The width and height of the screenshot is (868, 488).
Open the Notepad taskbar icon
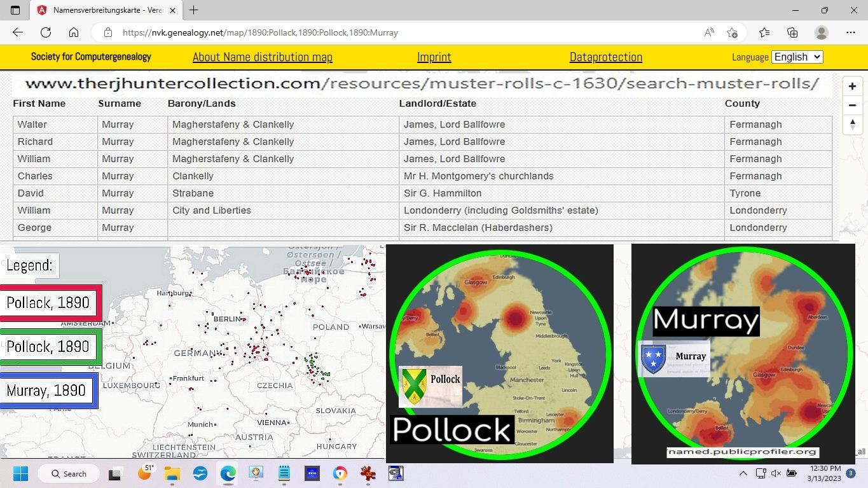coord(284,473)
